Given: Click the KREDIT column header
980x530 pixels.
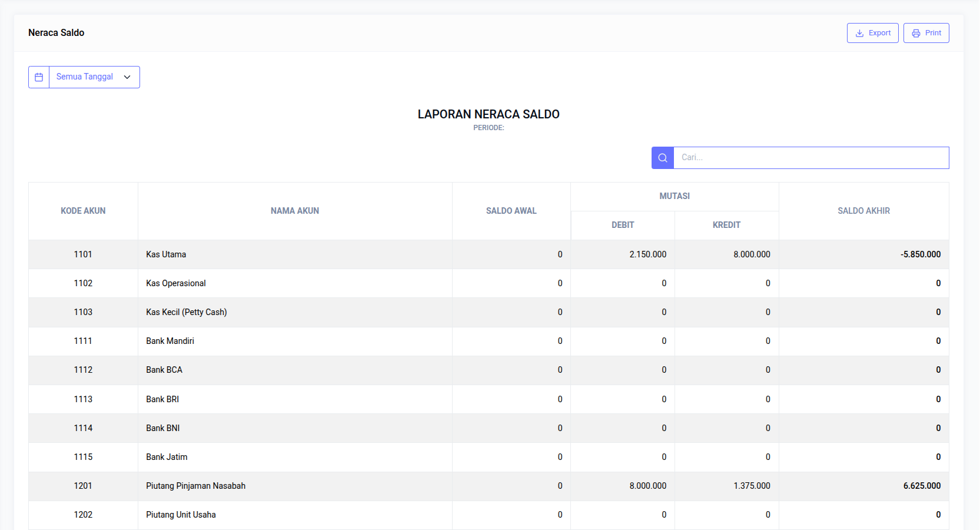Looking at the screenshot, I should click(x=726, y=225).
